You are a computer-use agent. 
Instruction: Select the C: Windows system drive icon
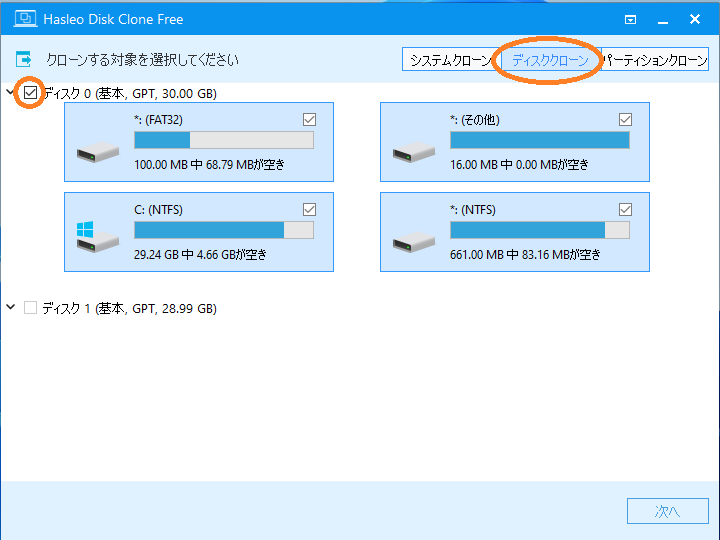pos(98,237)
